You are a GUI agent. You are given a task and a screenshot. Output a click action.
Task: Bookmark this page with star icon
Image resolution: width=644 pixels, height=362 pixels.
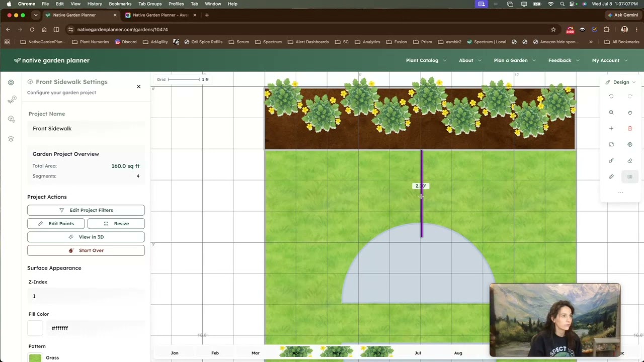click(553, 30)
